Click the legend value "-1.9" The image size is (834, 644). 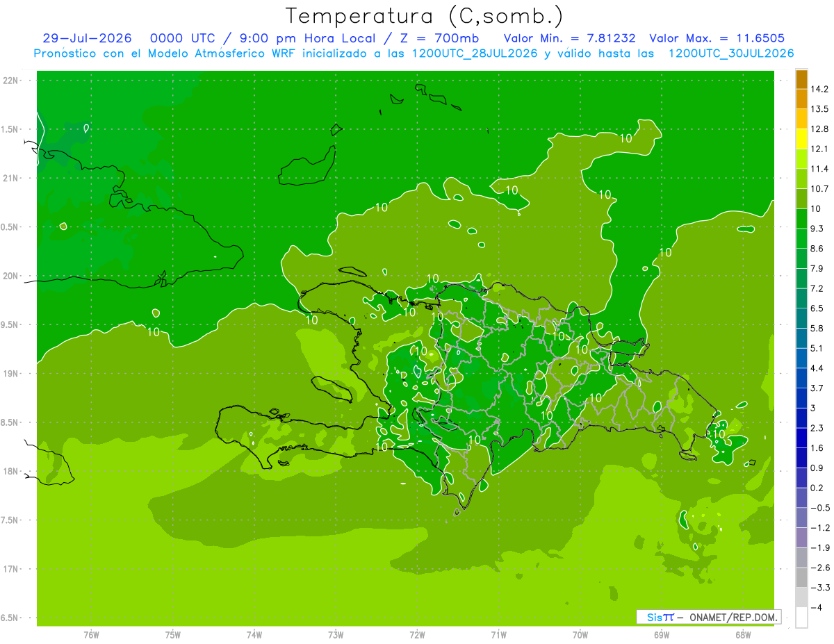[820, 548]
